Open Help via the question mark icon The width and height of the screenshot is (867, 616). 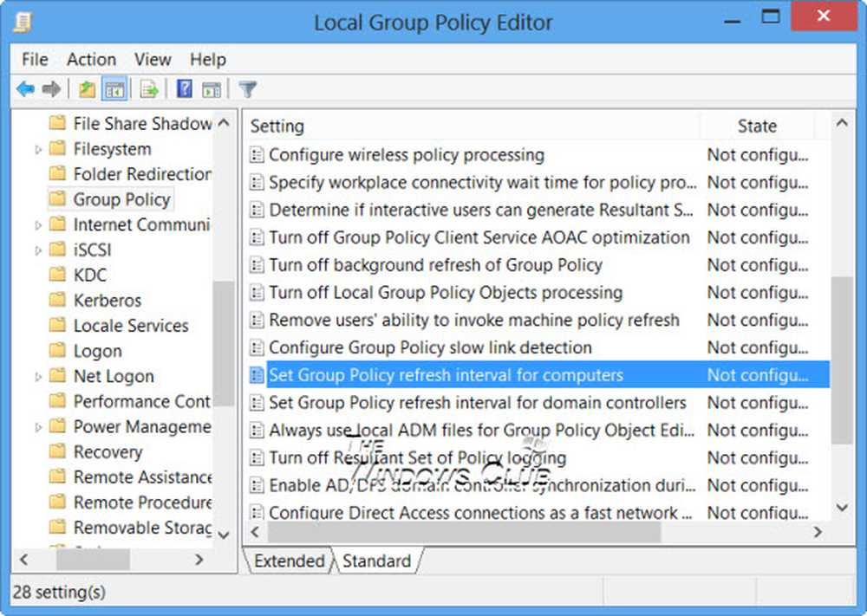[x=185, y=89]
